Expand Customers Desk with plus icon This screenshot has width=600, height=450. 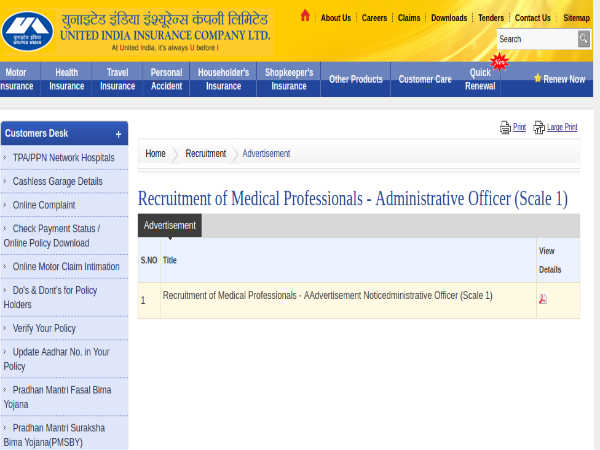pos(118,134)
